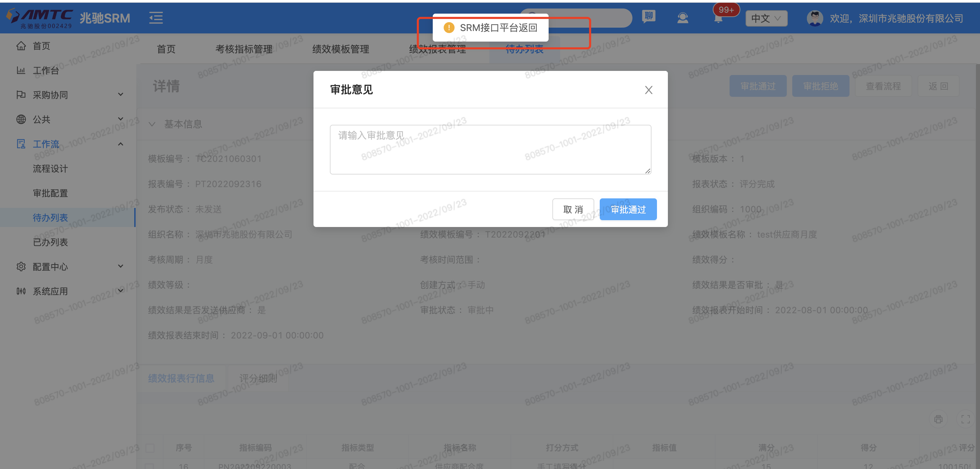Click the 模板编号 value TC2021060301

click(228, 159)
